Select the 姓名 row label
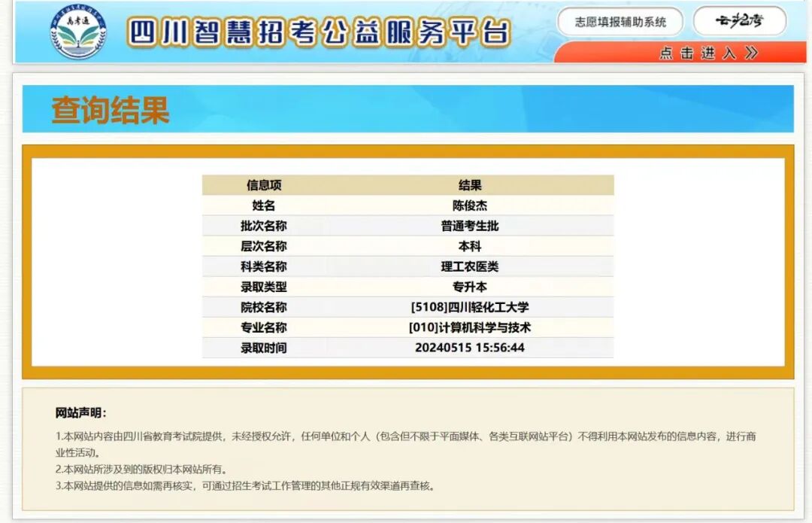 coord(264,205)
